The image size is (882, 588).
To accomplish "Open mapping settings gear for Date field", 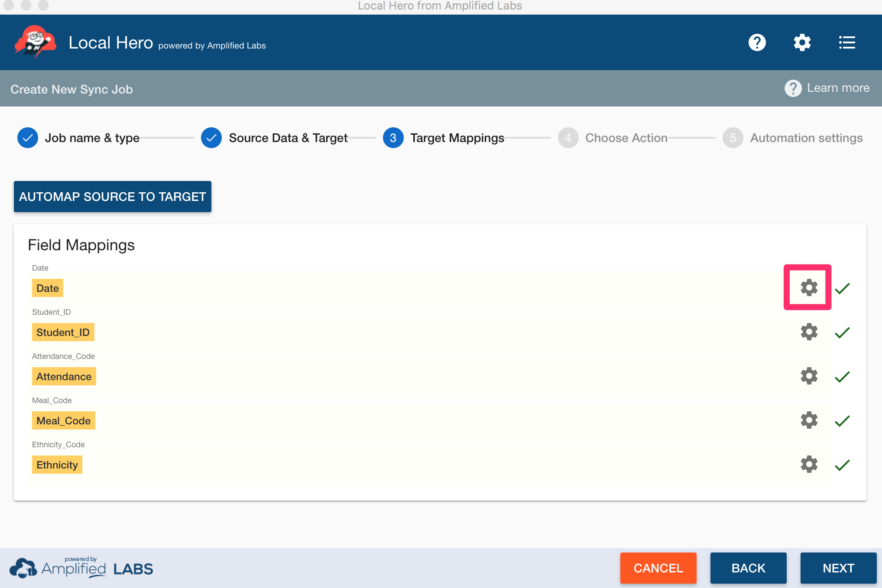I will tap(809, 288).
